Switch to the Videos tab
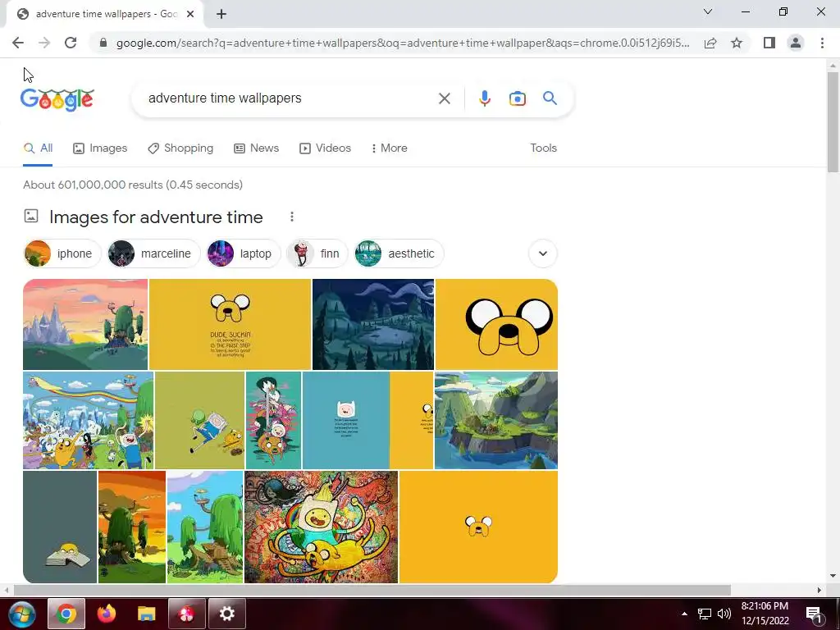Viewport: 840px width, 630px height. coord(325,148)
